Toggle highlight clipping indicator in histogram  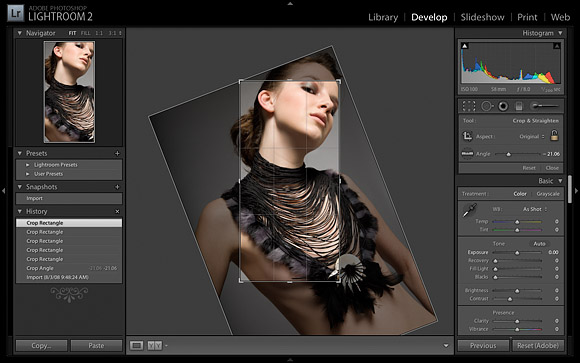point(557,46)
